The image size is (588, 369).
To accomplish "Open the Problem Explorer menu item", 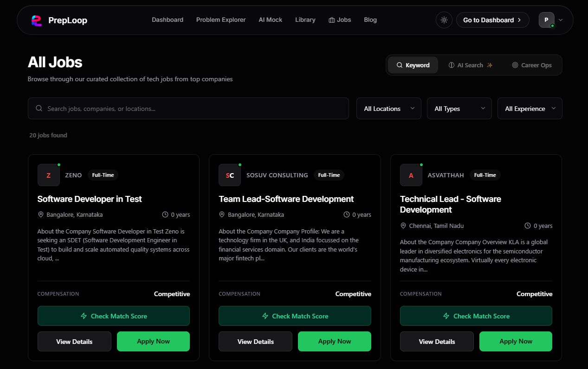I will click(221, 20).
